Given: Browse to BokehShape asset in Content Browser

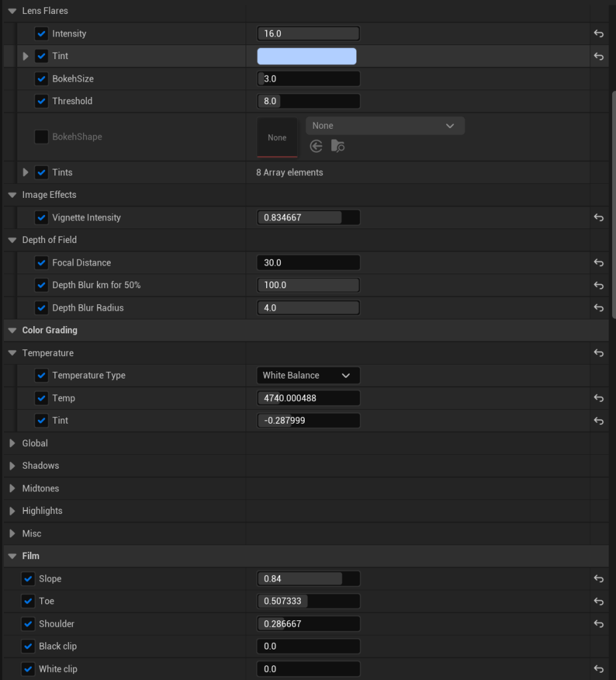Looking at the screenshot, I should (x=338, y=146).
